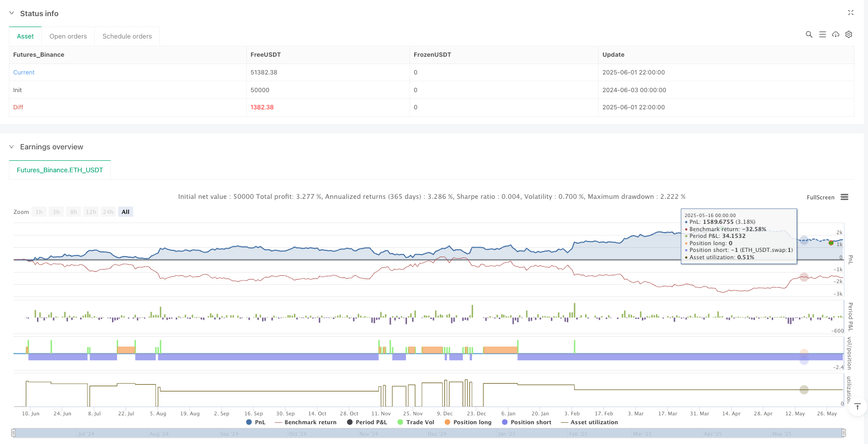The image size is (868, 444).
Task: Open the list view lines icon
Action: 822,34
